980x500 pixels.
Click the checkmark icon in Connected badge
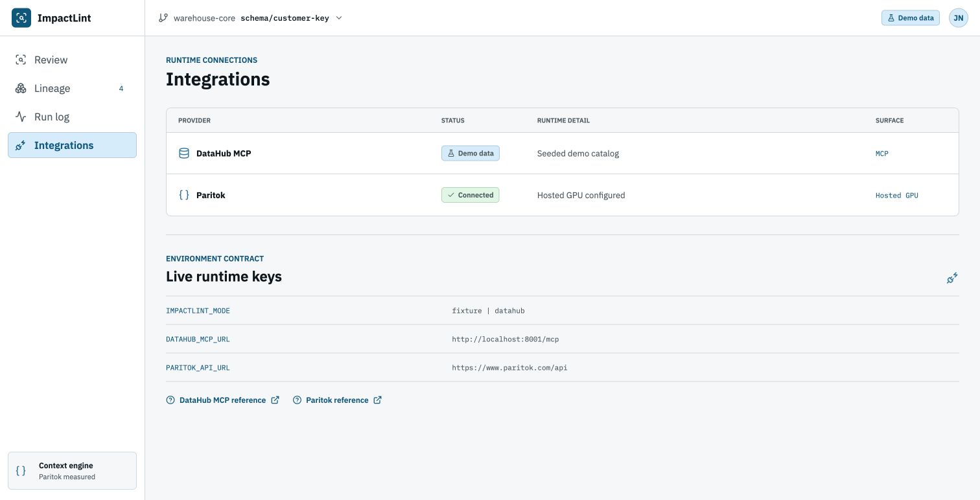[x=451, y=195]
